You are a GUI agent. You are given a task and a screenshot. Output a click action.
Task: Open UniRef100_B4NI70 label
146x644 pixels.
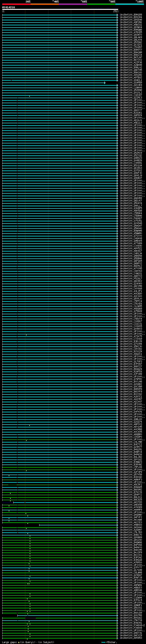tap(131, 535)
